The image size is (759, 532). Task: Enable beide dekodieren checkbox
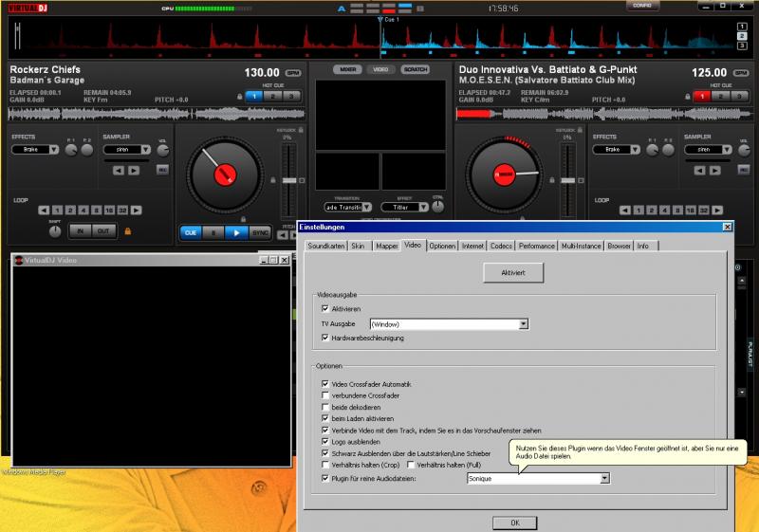[x=325, y=407]
